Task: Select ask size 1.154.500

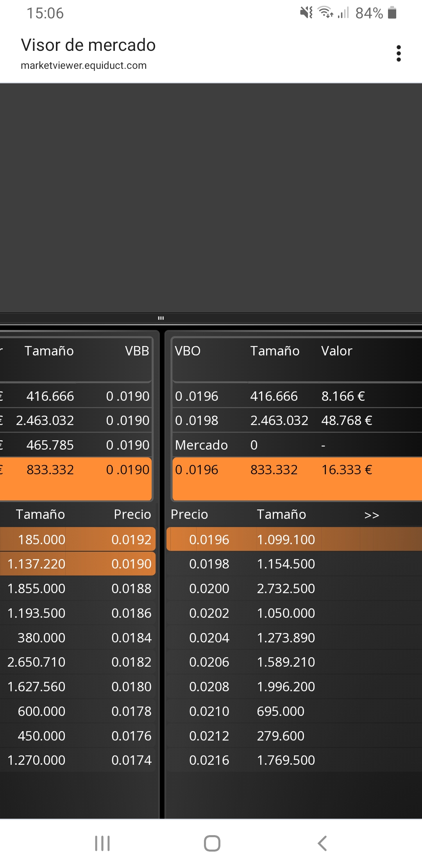Action: point(286,564)
